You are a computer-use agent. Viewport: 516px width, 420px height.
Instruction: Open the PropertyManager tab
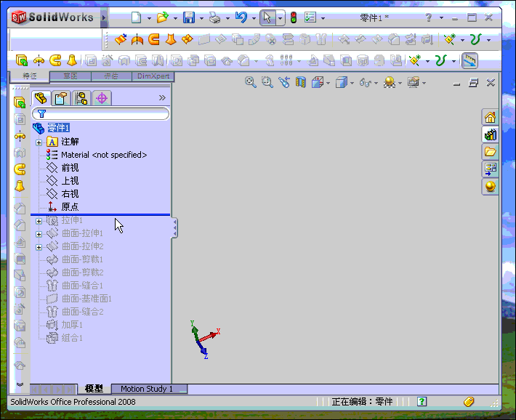click(61, 98)
